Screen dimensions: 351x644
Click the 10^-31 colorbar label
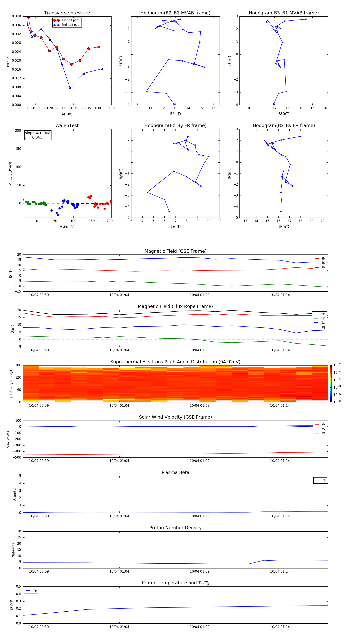[x=337, y=402]
